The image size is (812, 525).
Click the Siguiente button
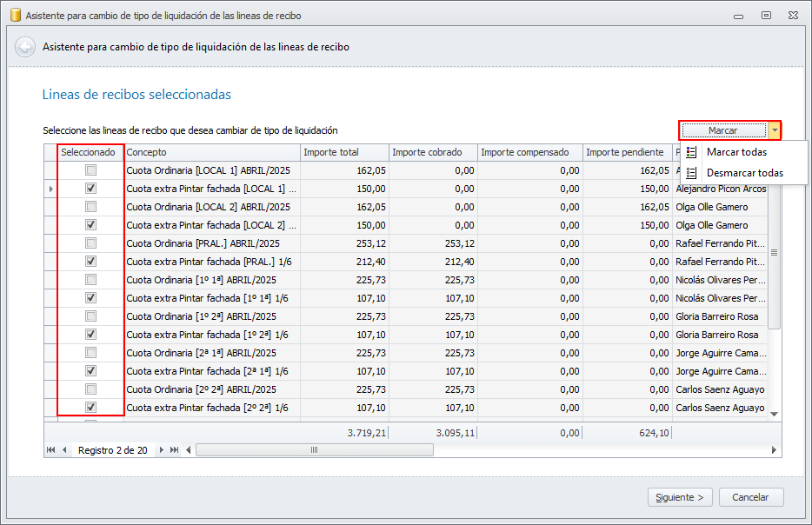click(680, 497)
